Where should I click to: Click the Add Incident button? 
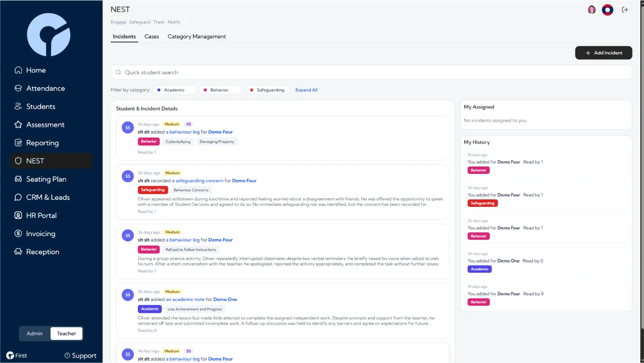pyautogui.click(x=604, y=53)
